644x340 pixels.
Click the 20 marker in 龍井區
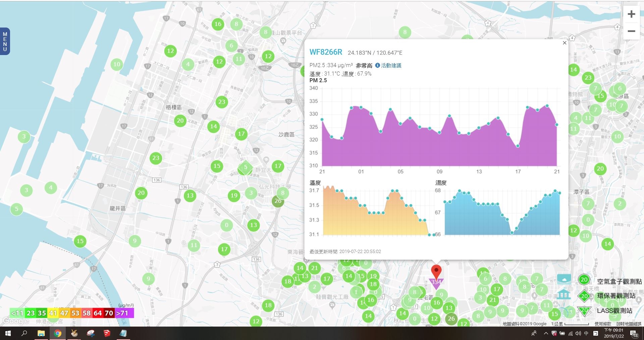point(141,193)
